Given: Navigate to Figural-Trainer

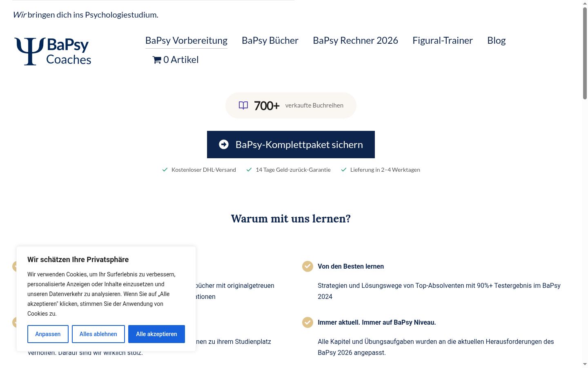Looking at the screenshot, I should tap(443, 40).
